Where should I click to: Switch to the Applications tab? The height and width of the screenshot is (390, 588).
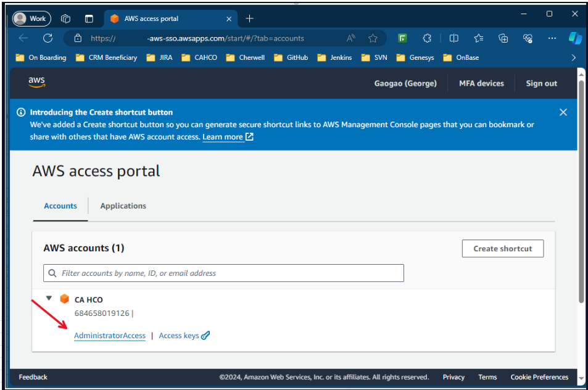[123, 206]
